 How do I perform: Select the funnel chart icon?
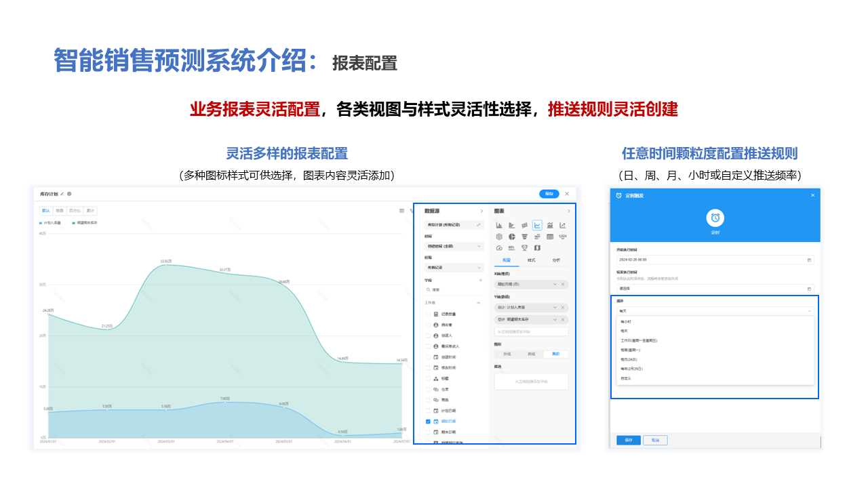point(524,237)
